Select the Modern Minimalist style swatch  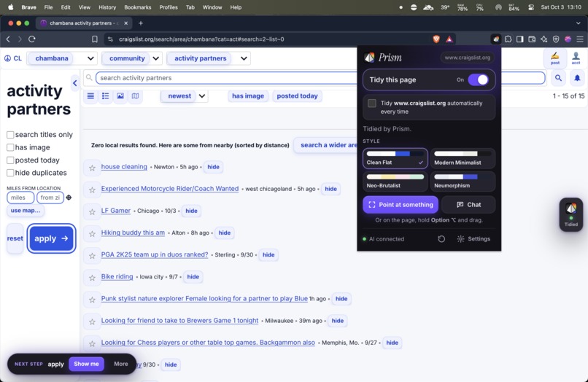463,158
